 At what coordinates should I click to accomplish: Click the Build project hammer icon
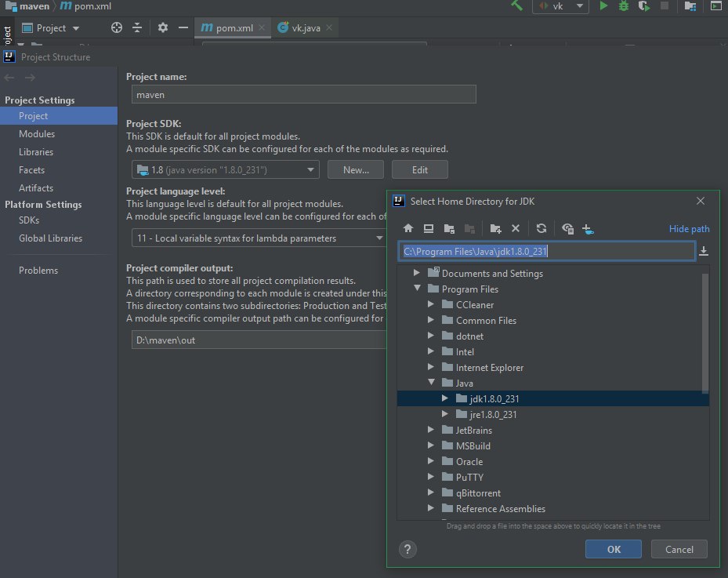(516, 5)
